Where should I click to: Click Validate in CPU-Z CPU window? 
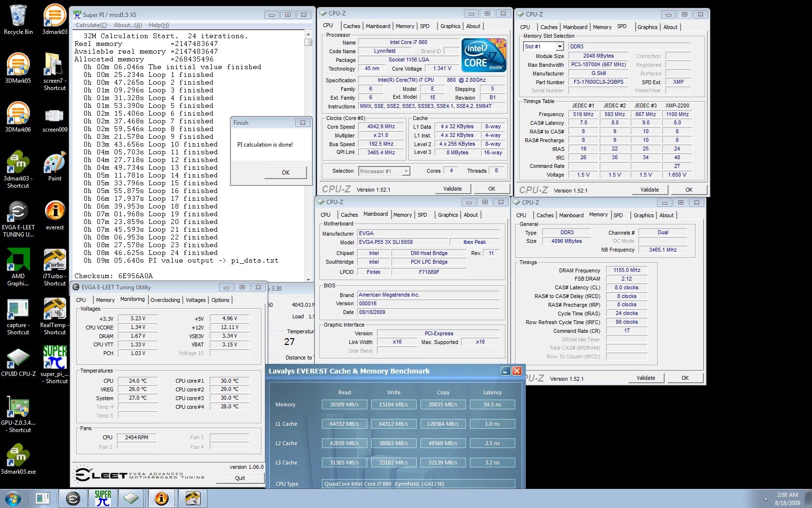pyautogui.click(x=452, y=189)
